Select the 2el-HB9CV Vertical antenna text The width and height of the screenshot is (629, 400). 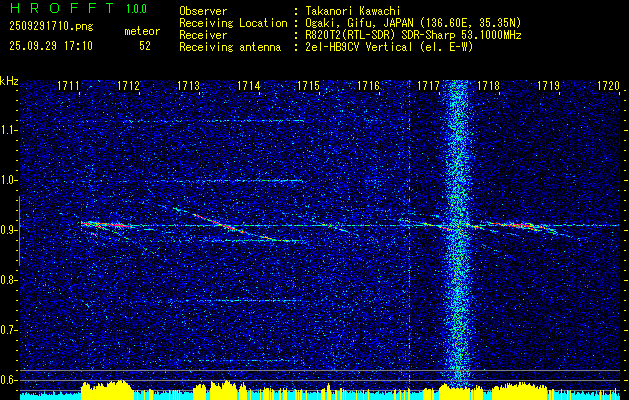(390, 47)
